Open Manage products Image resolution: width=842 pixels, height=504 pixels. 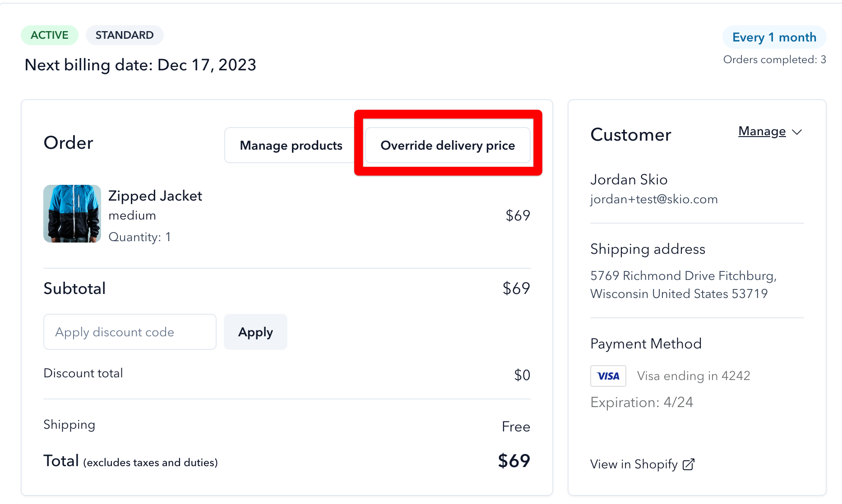coord(291,145)
